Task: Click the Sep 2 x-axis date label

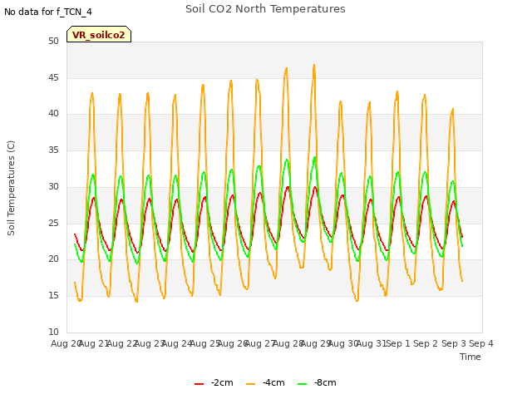Action: coord(426,343)
